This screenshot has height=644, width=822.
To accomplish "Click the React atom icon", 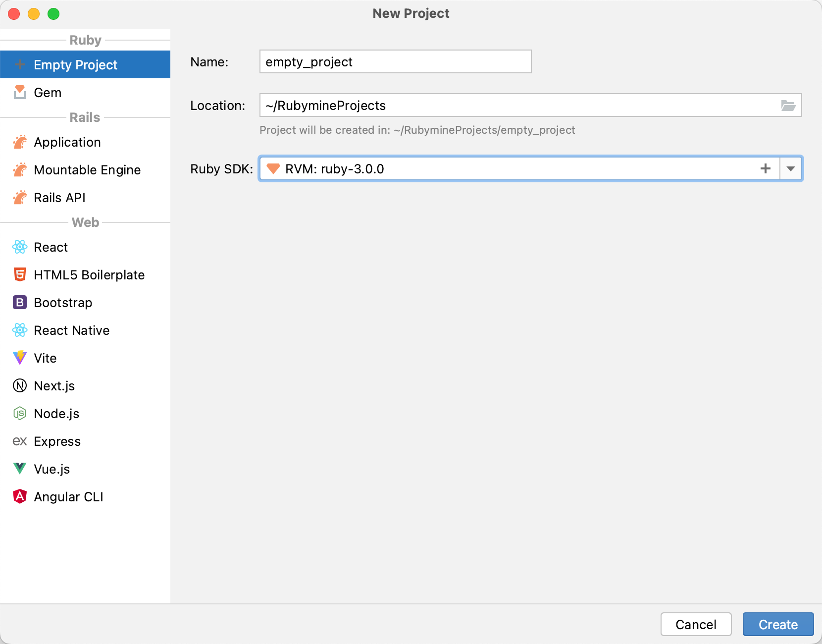I will tap(20, 247).
